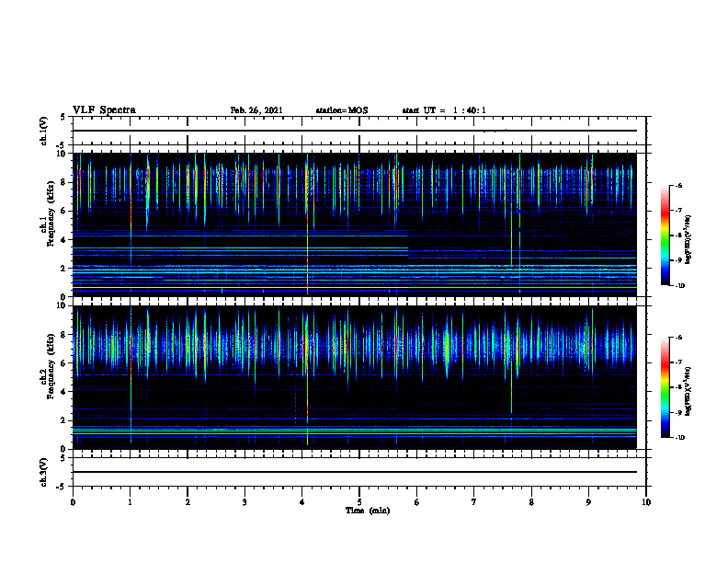Click the "4" kHz tick on ch.1 spectrogram
Screen dimensions: 728x563
(63, 240)
